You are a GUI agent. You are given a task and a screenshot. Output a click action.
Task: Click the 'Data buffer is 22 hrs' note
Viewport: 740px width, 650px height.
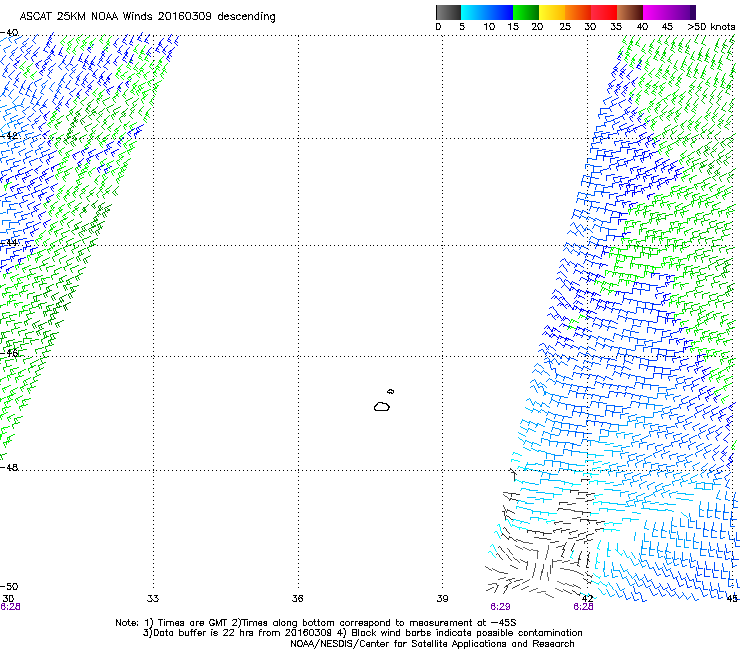pyautogui.click(x=362, y=633)
